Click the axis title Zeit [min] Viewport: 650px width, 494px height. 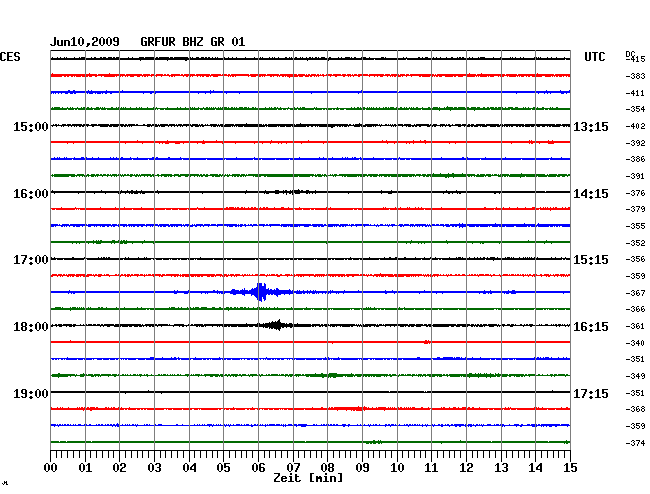coord(308,478)
